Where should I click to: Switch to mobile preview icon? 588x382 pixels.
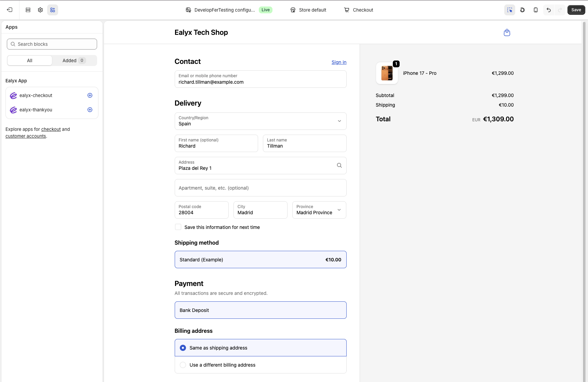coord(535,10)
